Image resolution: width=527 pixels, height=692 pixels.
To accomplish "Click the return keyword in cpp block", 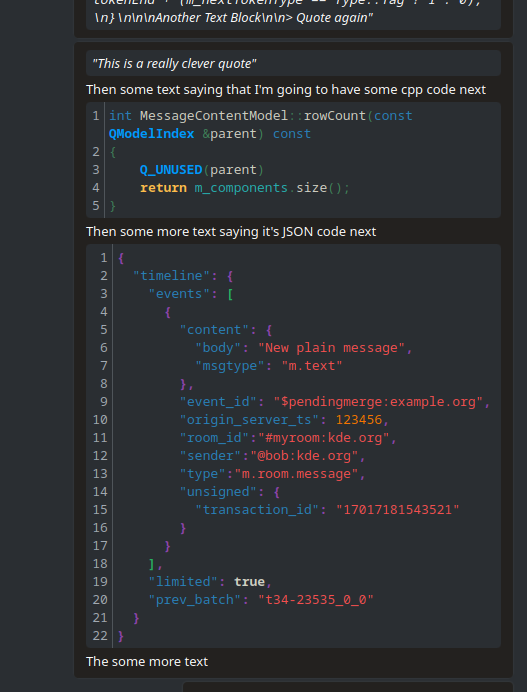I will click(x=163, y=188).
